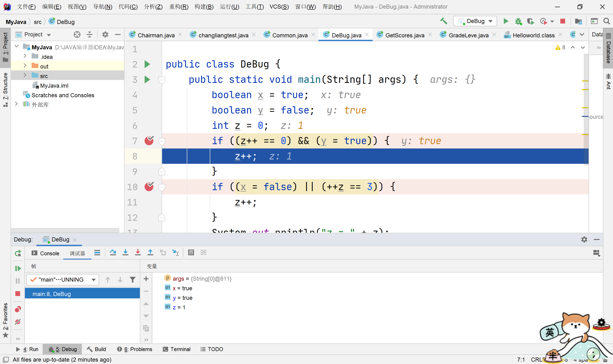Open 文件(F) menu
The height and width of the screenshot is (364, 613).
26,7
